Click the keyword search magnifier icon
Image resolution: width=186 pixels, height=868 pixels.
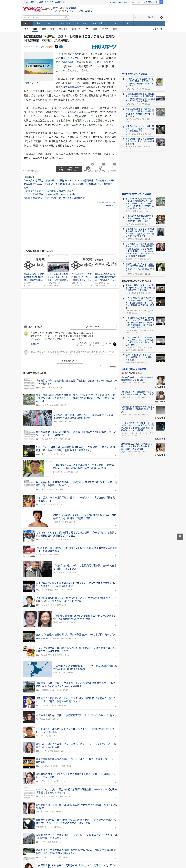pyautogui.click(x=66, y=17)
